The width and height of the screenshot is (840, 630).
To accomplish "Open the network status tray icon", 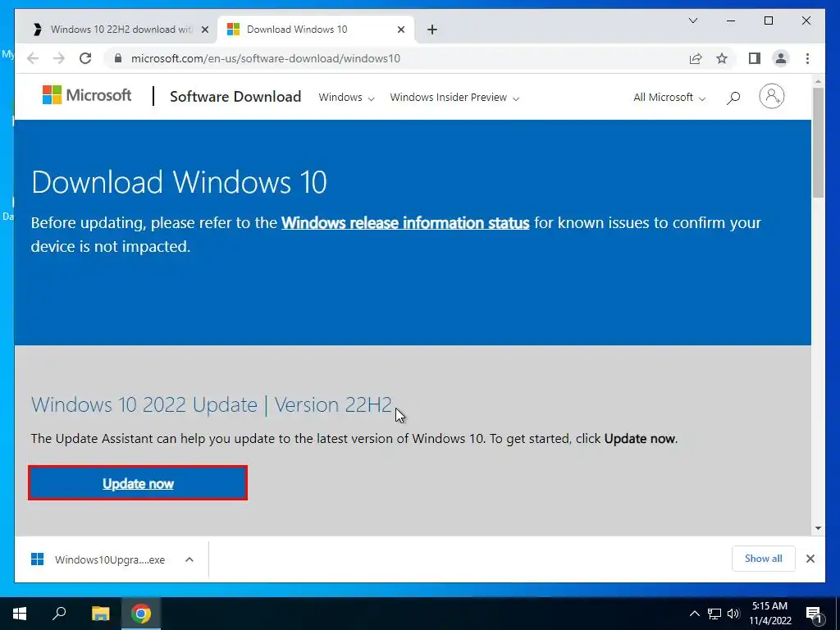I will coord(714,614).
